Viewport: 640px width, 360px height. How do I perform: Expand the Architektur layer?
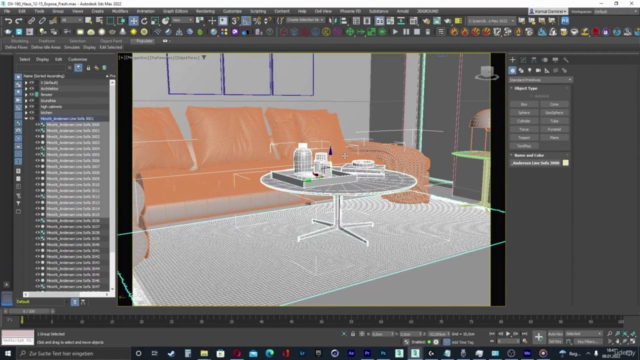(26, 89)
